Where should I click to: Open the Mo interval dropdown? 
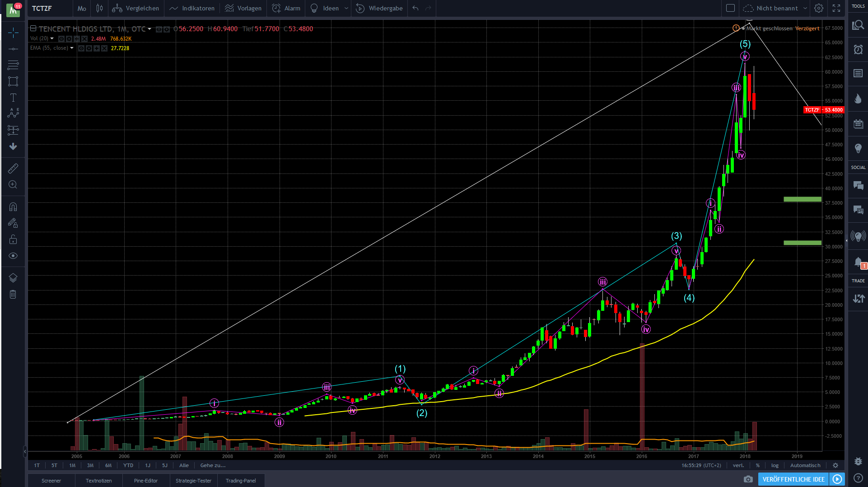point(82,8)
